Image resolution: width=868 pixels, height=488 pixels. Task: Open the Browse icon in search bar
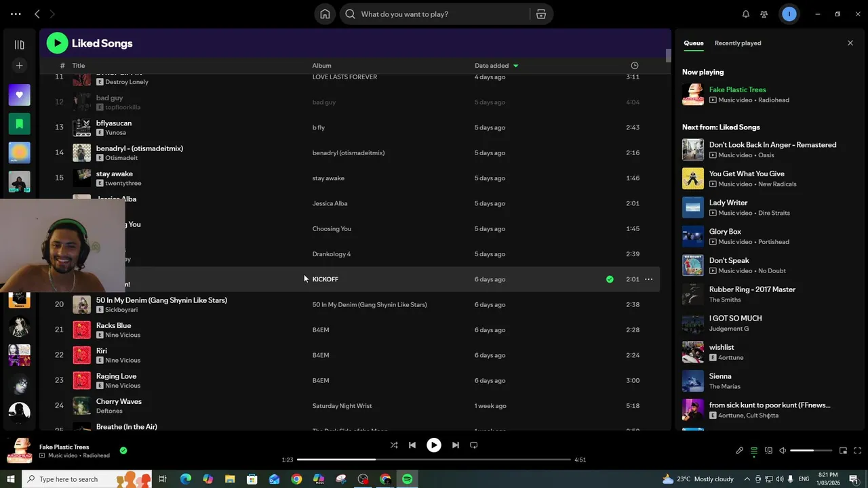coord(541,14)
